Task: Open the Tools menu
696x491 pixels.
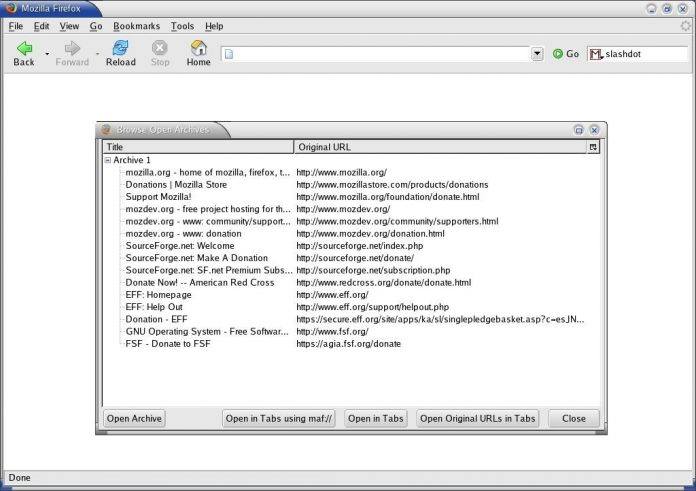Action: [182, 26]
